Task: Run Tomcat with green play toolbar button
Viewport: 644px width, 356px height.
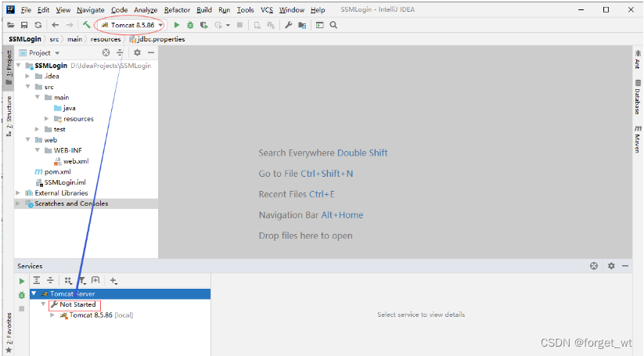Action: (177, 25)
